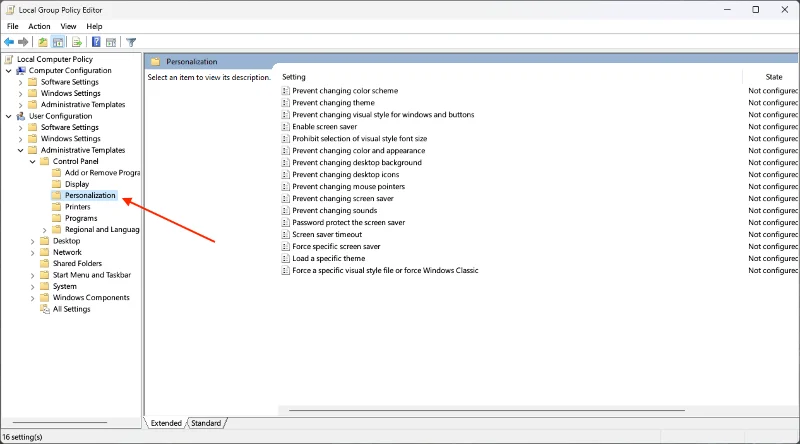
Task: Collapse the User Configuration node
Action: (9, 116)
